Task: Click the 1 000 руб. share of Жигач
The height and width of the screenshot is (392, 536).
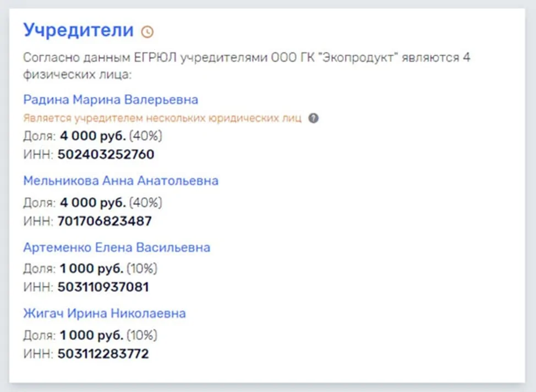Action: (91, 335)
